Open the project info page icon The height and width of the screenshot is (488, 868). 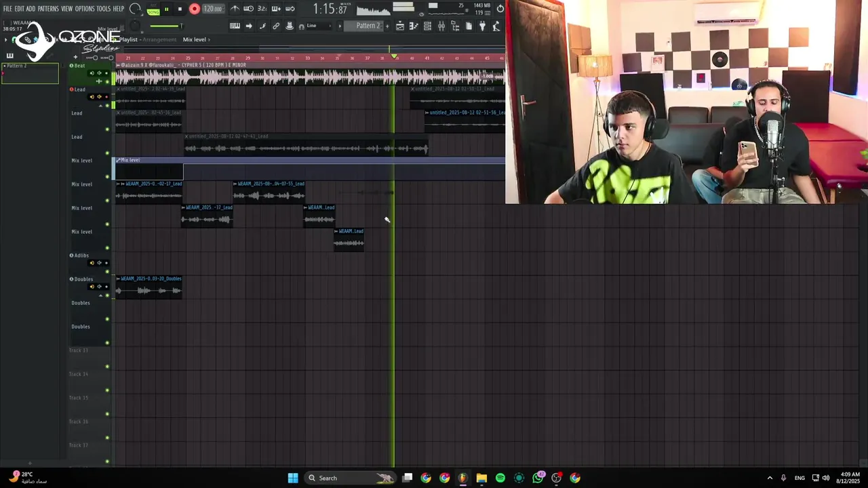tap(469, 26)
